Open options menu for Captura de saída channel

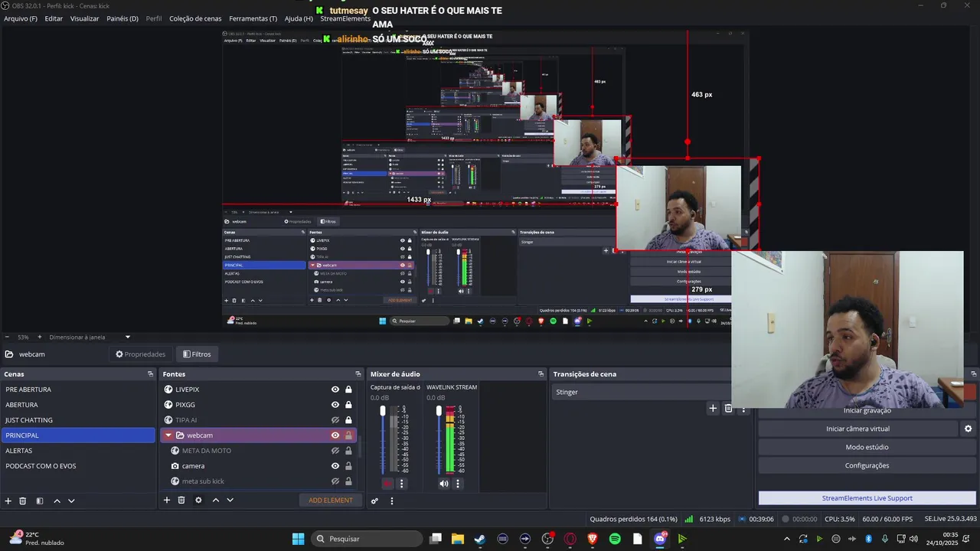click(402, 484)
